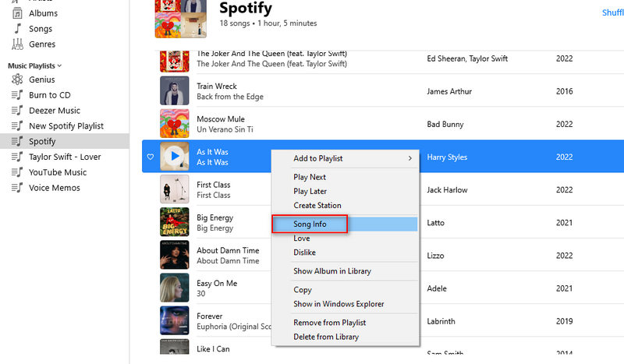The height and width of the screenshot is (364, 624).
Task: Click the Taylor Swift - Lover playlist icon
Action: pyautogui.click(x=16, y=157)
